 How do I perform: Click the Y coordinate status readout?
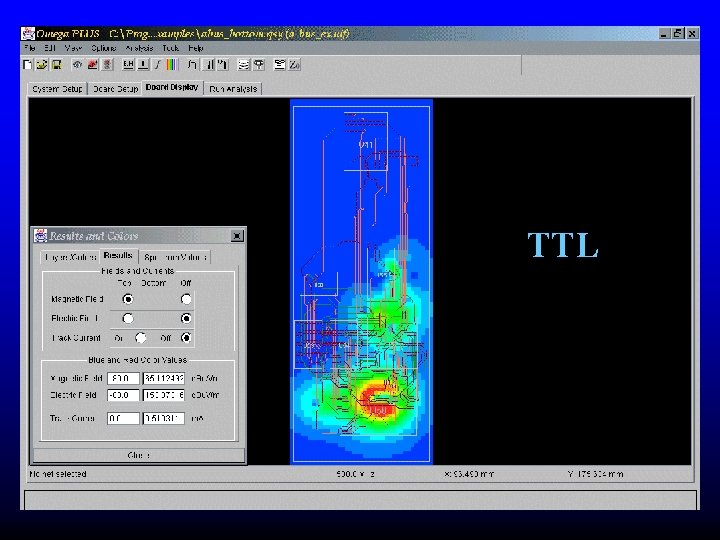point(595,474)
